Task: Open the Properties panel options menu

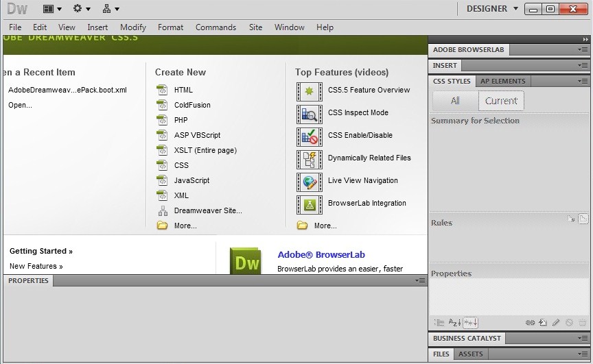Action: tap(420, 280)
